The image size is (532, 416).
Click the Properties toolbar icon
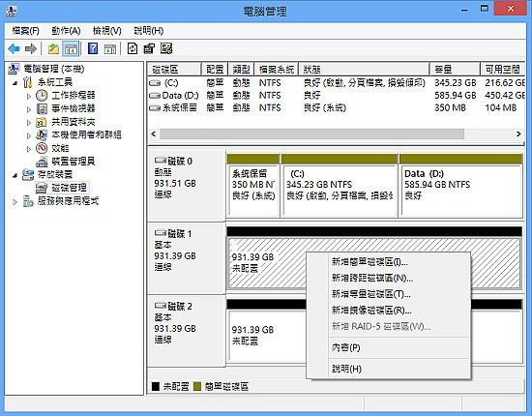[149, 49]
